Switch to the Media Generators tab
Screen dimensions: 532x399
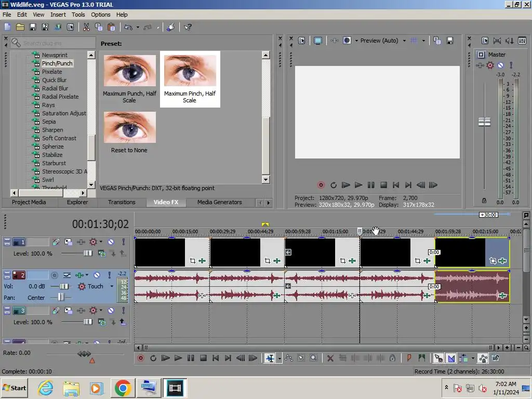pyautogui.click(x=220, y=202)
